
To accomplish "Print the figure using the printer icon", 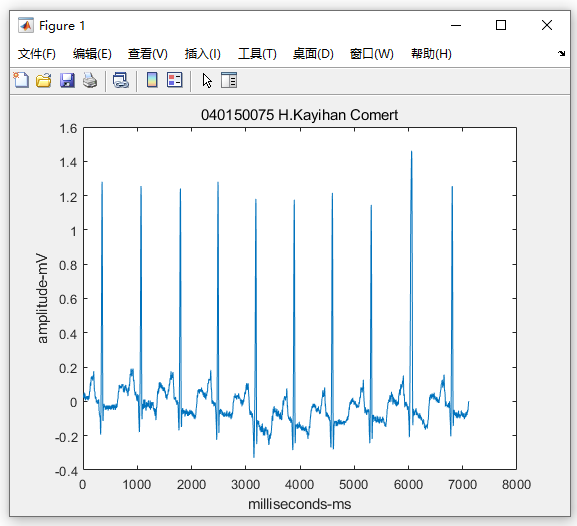I will [90, 80].
